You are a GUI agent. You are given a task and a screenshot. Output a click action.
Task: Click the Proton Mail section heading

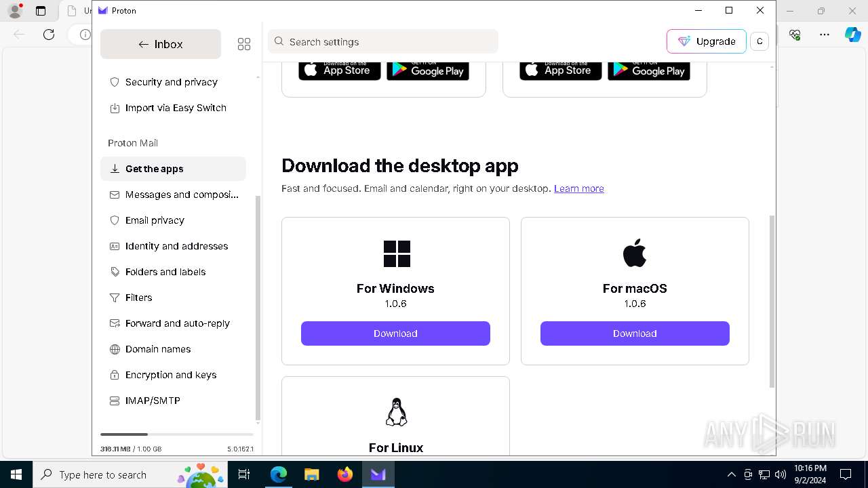click(133, 143)
